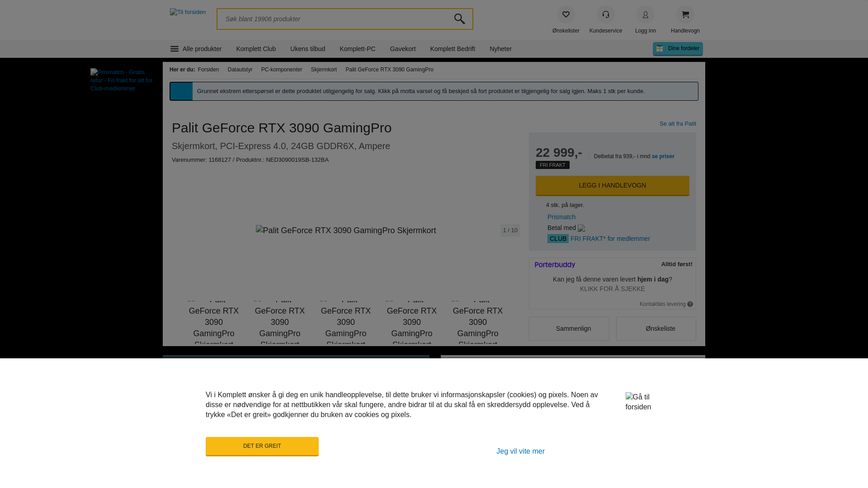This screenshot has height=488, width=868.
Task: Click Jeg vil vite mer link
Action: coord(520,451)
